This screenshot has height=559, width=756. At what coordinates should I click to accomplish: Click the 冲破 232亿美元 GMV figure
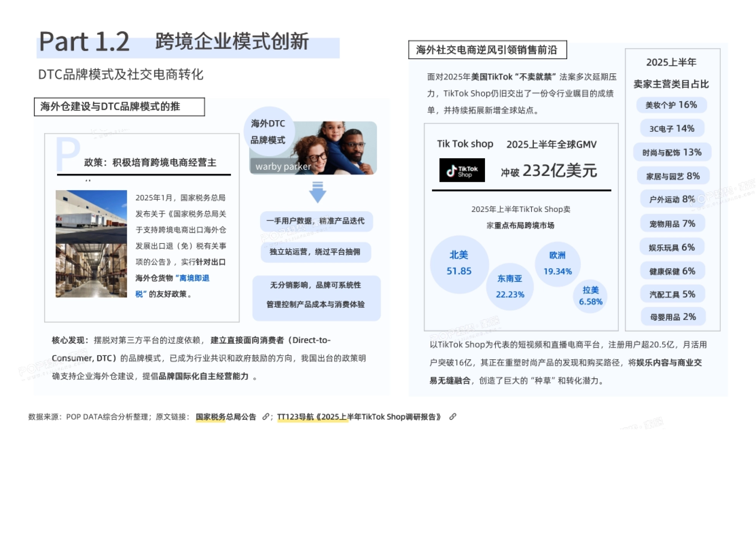549,171
